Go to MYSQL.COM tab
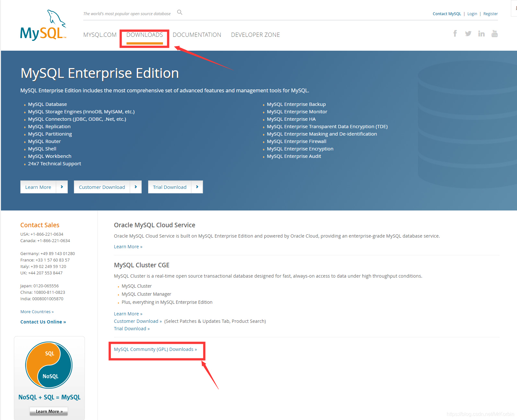 point(100,35)
